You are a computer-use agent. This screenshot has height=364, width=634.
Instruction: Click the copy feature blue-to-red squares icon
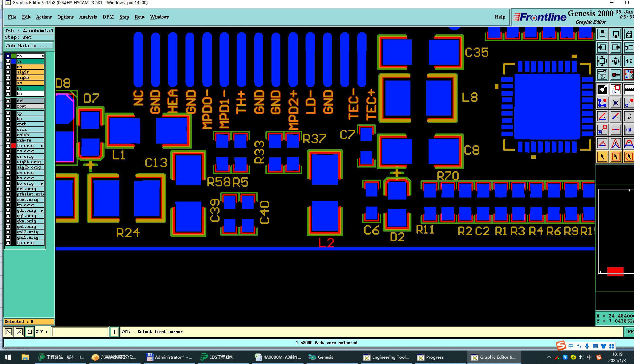[602, 130]
